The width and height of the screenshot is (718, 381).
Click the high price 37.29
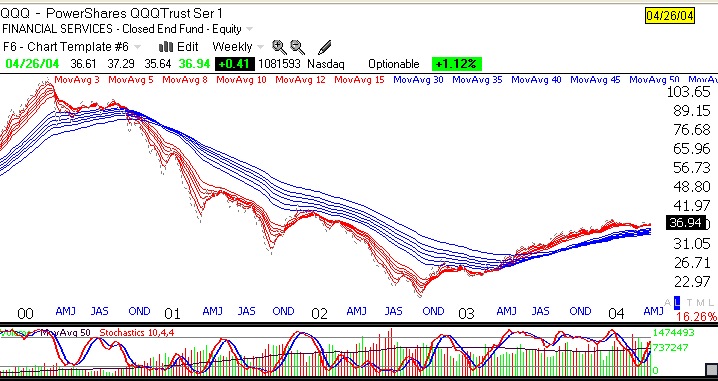pos(120,64)
